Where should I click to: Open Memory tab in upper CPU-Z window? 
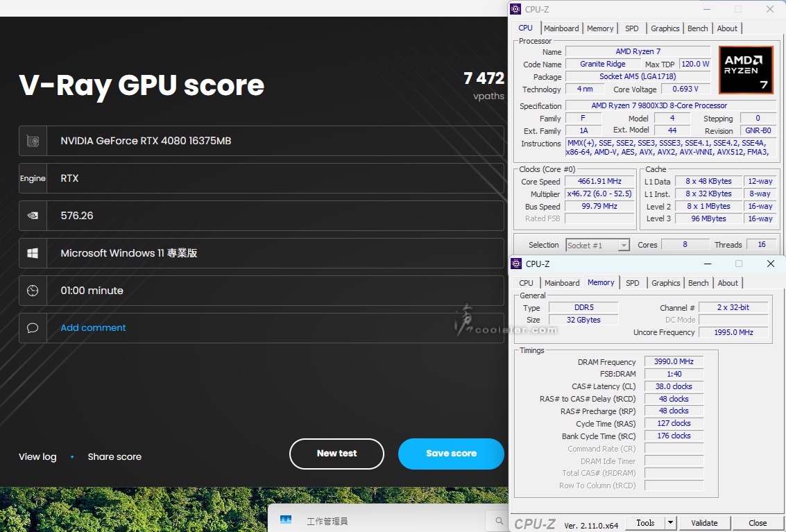point(600,28)
